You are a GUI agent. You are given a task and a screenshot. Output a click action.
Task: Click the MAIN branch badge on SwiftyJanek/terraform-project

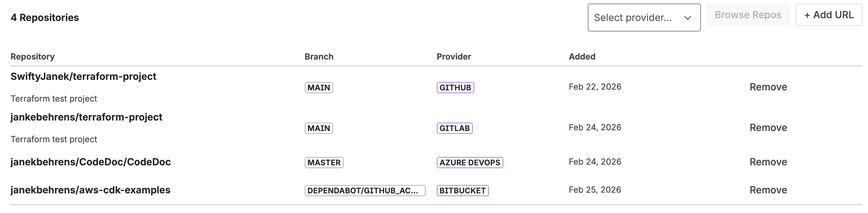pyautogui.click(x=318, y=88)
